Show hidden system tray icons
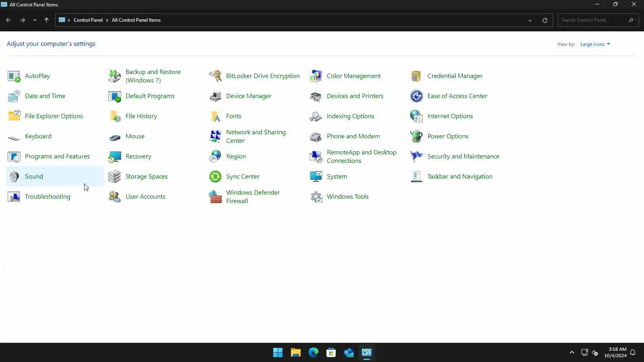Viewport: 644px width, 362px height. (572, 353)
